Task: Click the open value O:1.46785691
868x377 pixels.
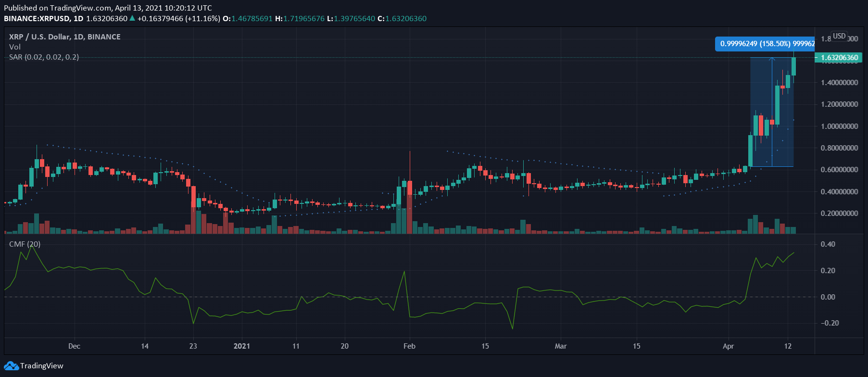Action: pyautogui.click(x=247, y=19)
